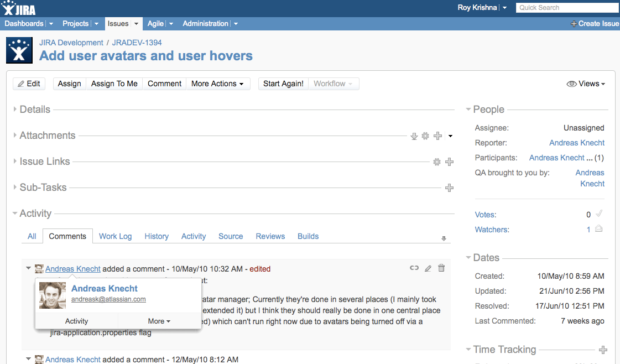Open Attachments section dropdown arrow

pos(450,136)
